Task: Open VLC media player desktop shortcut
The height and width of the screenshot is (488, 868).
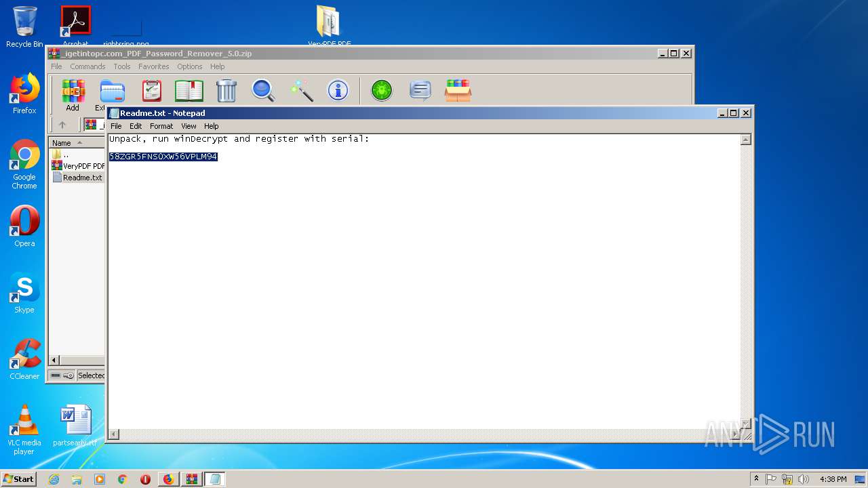Action: tap(24, 430)
